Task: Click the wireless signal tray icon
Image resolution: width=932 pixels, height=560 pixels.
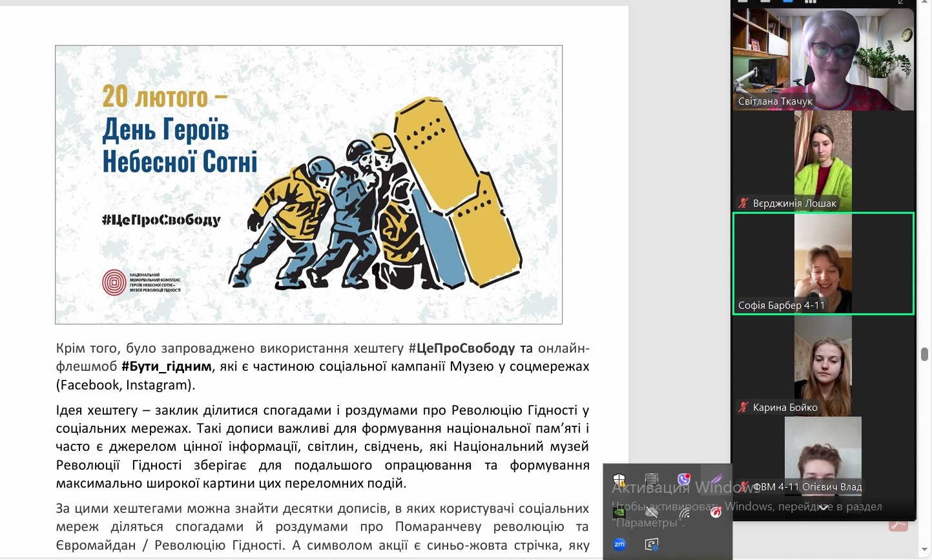Action: point(684,512)
